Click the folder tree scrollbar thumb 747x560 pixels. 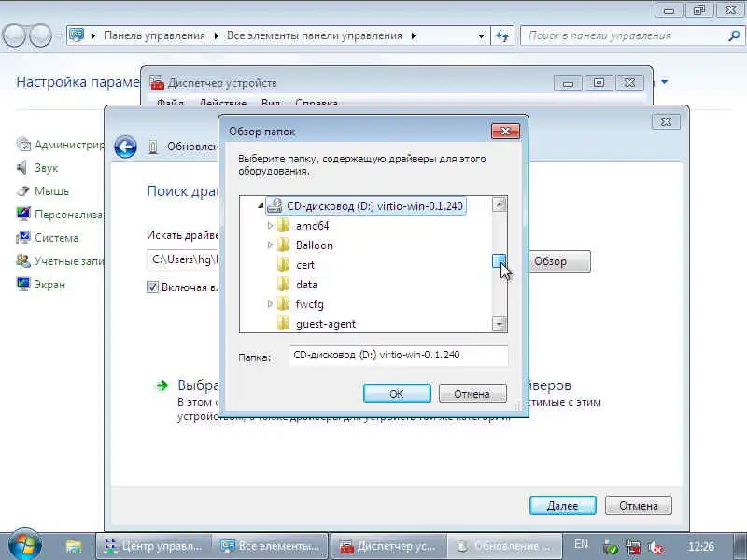tap(499, 260)
